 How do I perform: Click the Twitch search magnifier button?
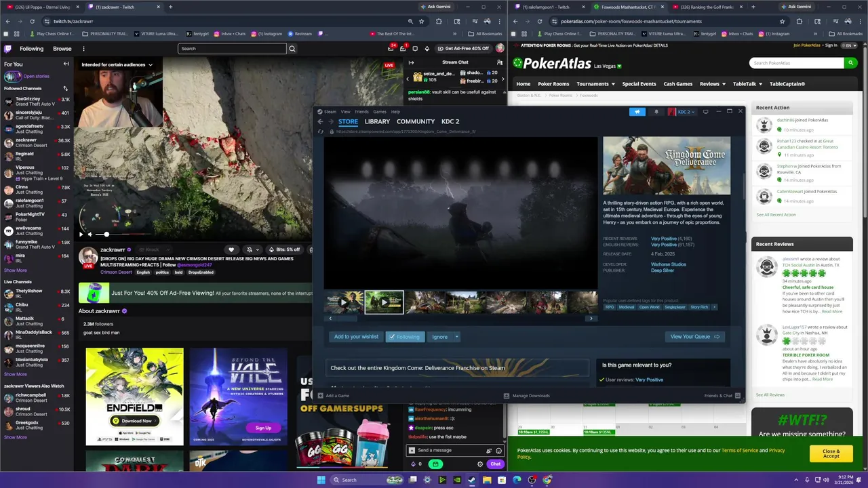(292, 49)
